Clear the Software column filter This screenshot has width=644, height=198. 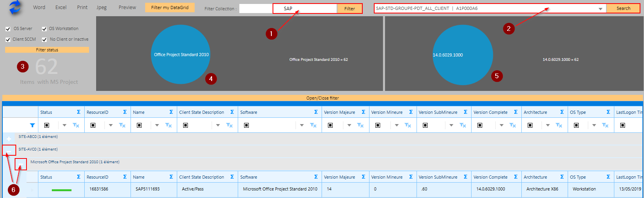pos(313,125)
